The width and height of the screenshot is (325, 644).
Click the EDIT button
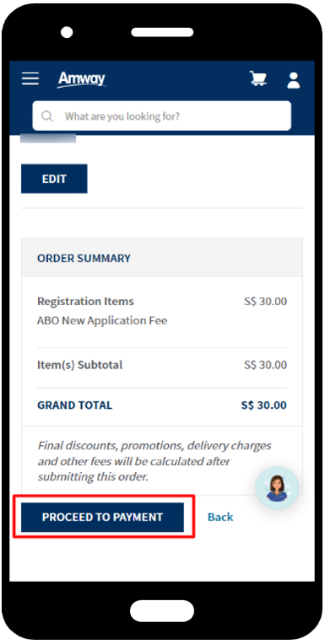[x=54, y=179]
